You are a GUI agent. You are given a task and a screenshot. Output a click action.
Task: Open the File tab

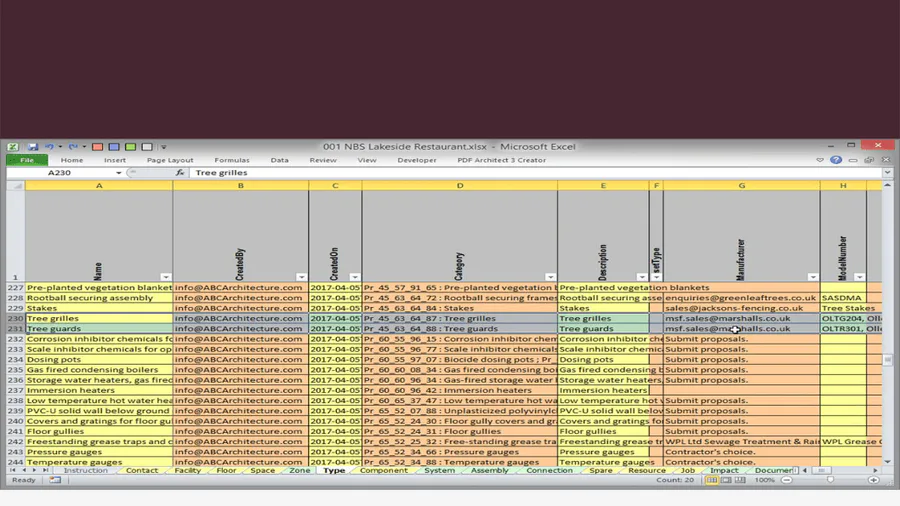tap(27, 160)
